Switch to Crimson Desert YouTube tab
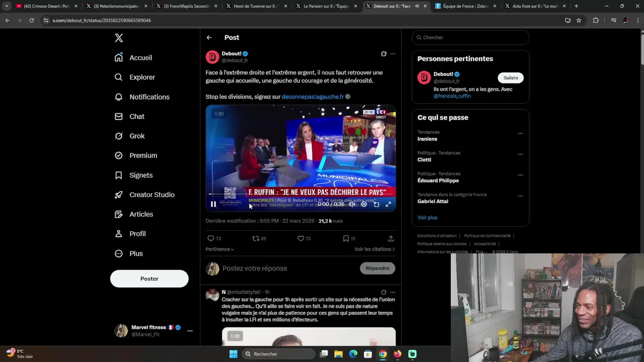This screenshot has height=362, width=644. (46, 6)
